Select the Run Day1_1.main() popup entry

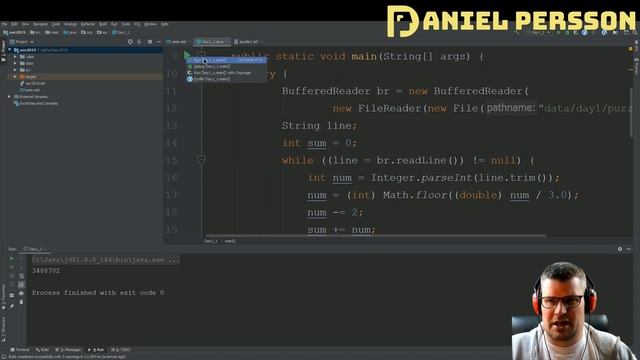pos(227,60)
